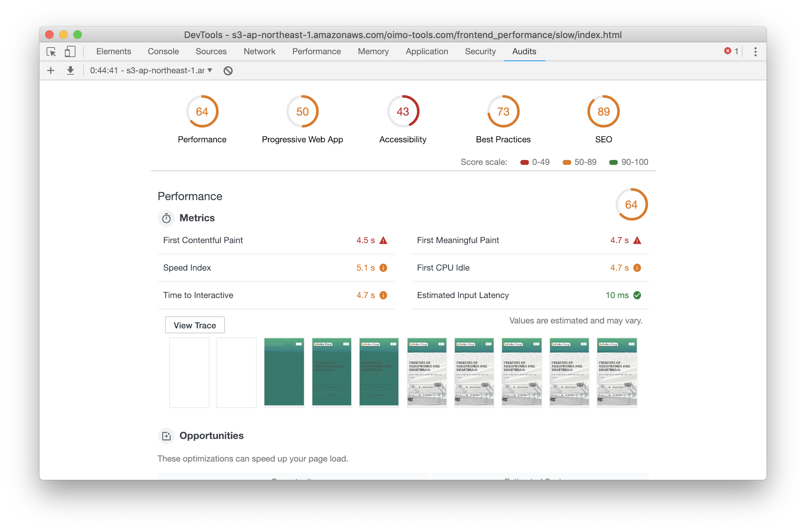
Task: Click the Time to Interactive metric label
Action: [x=198, y=295]
